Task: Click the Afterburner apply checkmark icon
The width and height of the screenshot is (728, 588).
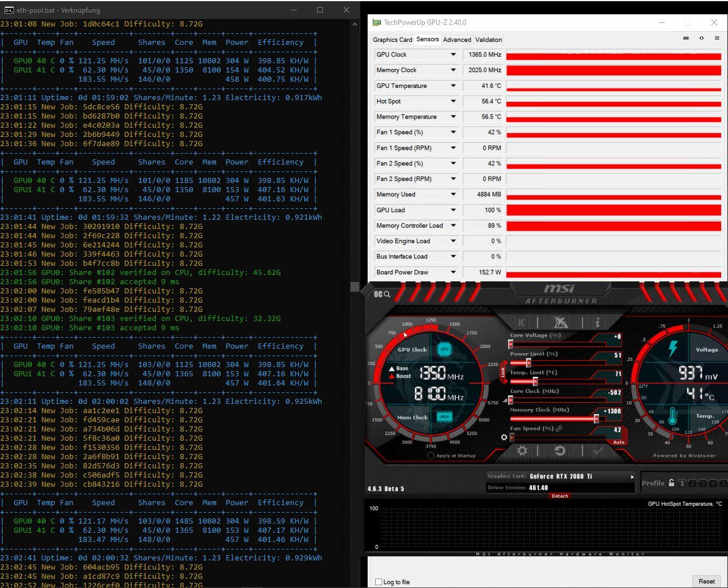Action: tap(598, 451)
